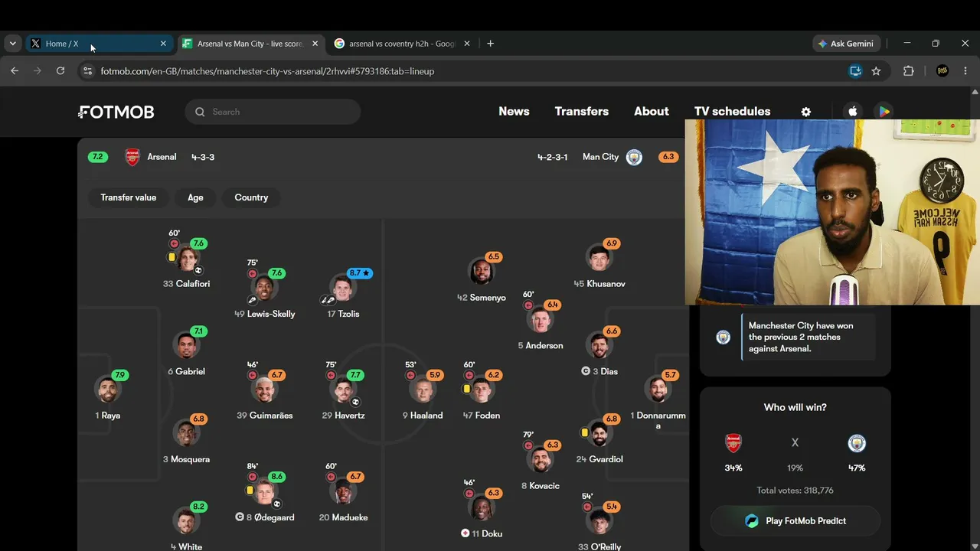View site information icon in address bar

tap(87, 71)
